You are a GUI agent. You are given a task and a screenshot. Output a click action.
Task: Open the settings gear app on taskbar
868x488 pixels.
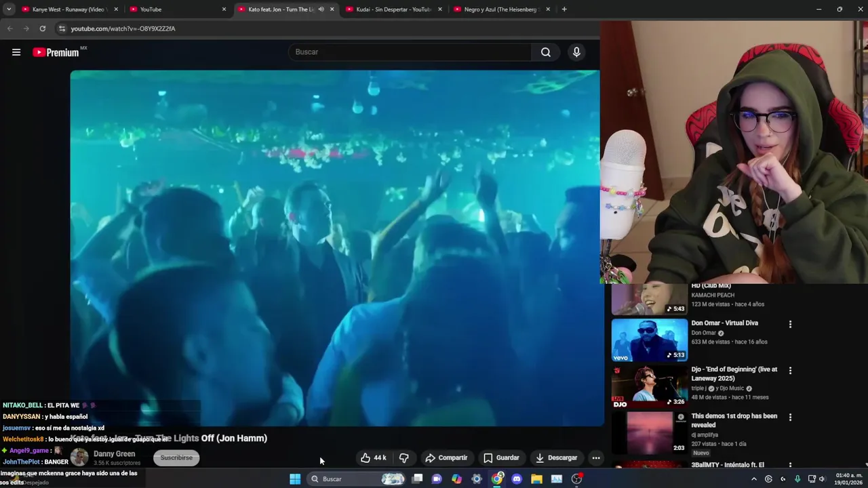click(477, 479)
